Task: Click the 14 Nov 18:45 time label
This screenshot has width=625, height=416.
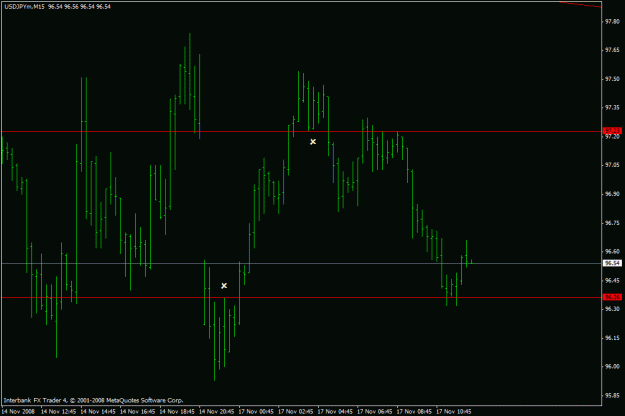Action: click(177, 411)
